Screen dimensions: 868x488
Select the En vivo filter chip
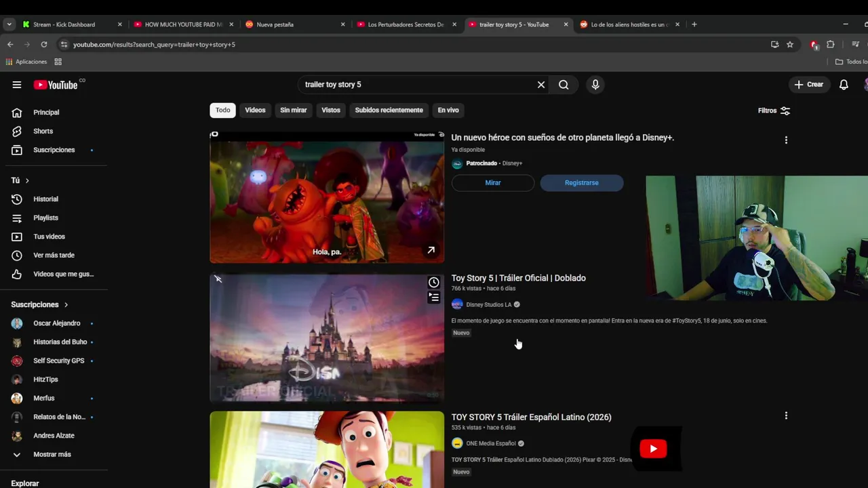[x=448, y=110]
